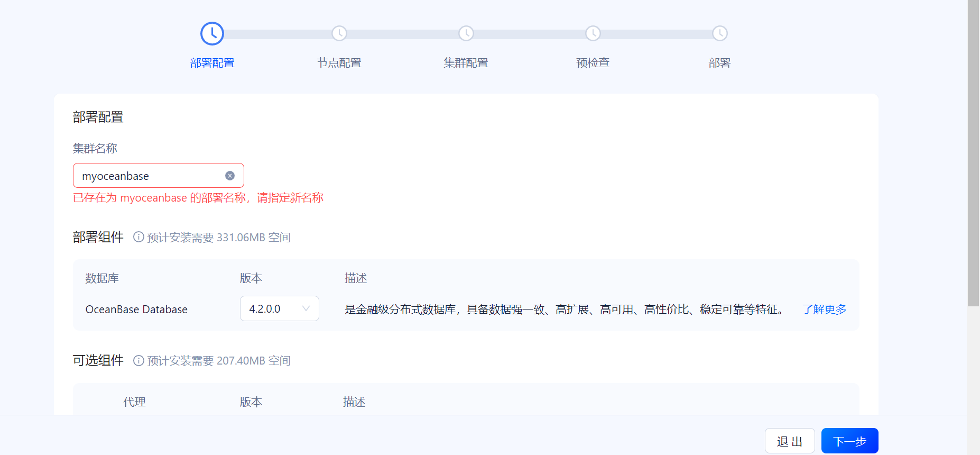
Task: Click the final 部署 step clock icon
Action: tap(720, 33)
